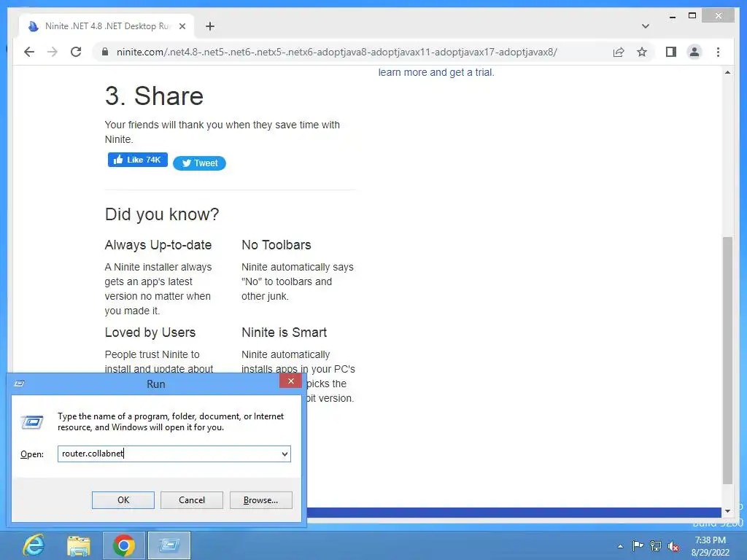Close the Ninite tab
The height and width of the screenshot is (560, 747).
[182, 26]
